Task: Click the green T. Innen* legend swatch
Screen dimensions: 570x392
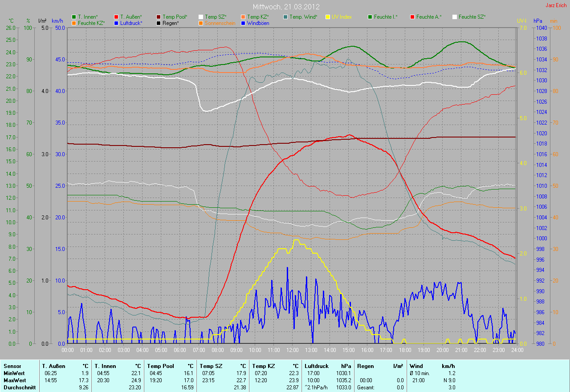Action: [74, 17]
